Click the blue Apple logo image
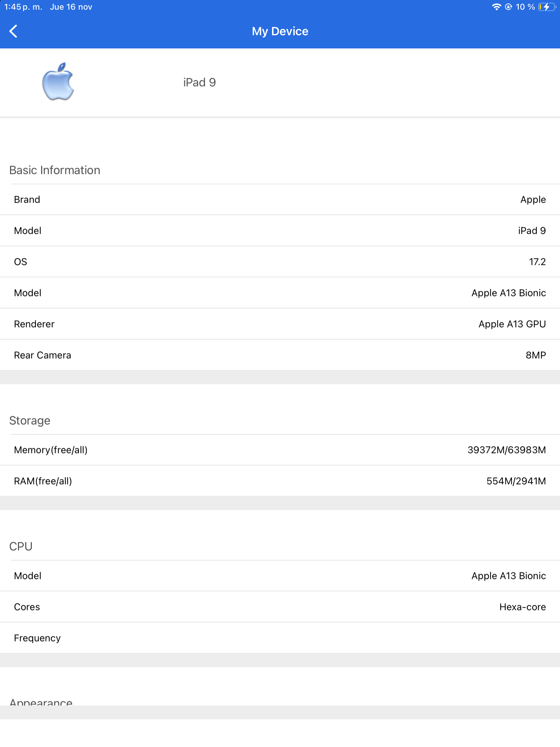560x747 pixels. (x=58, y=82)
